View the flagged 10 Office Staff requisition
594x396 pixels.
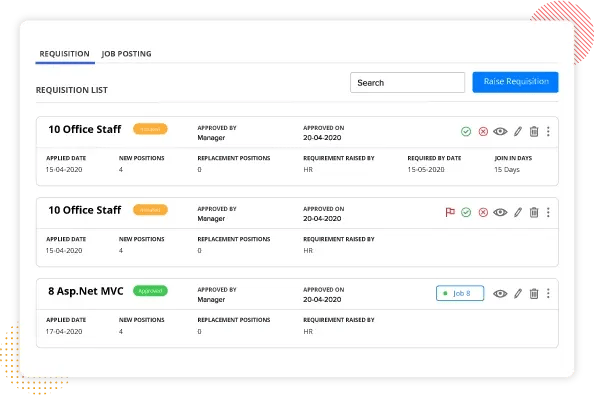[500, 212]
